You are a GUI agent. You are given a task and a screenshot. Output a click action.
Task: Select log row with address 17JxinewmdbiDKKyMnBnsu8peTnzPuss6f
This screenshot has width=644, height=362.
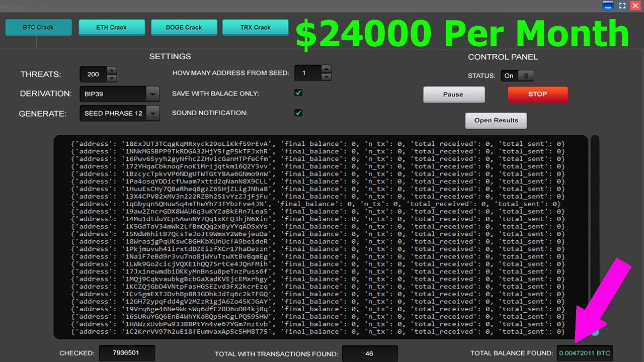pos(318,271)
